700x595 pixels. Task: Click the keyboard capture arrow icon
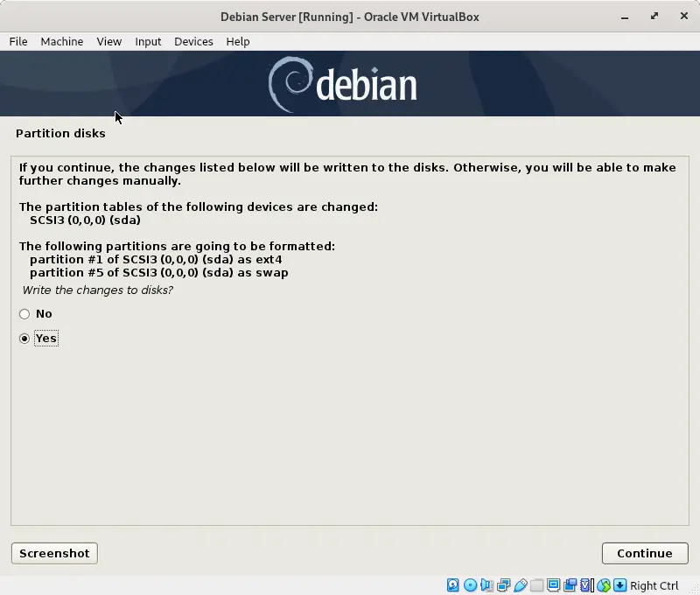coord(620,584)
